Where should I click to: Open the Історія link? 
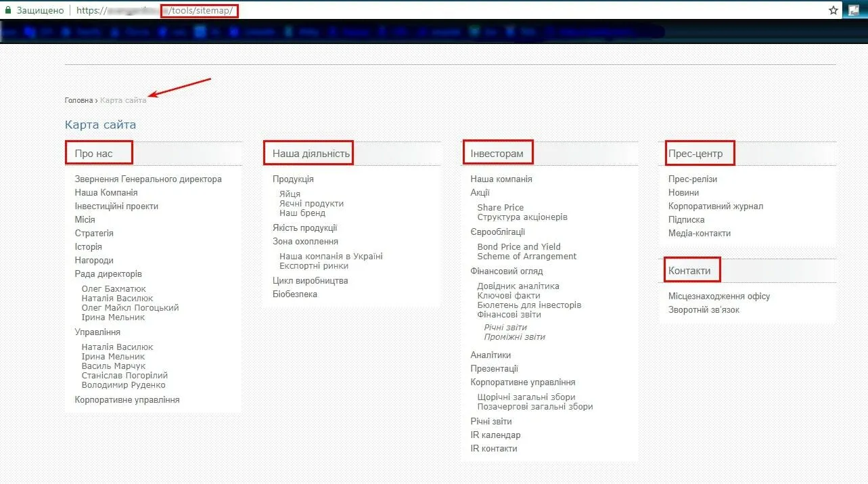coord(88,247)
